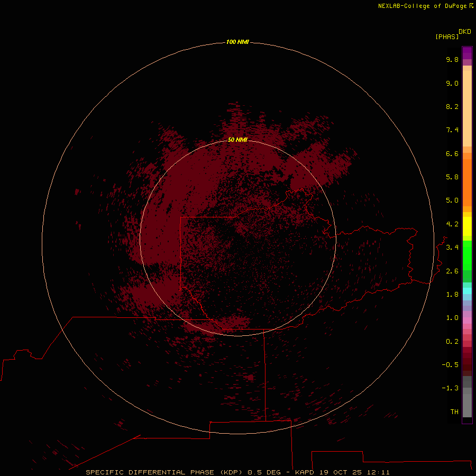Click the 1.8 legend value
Screen dimensions: 476x476
click(452, 295)
